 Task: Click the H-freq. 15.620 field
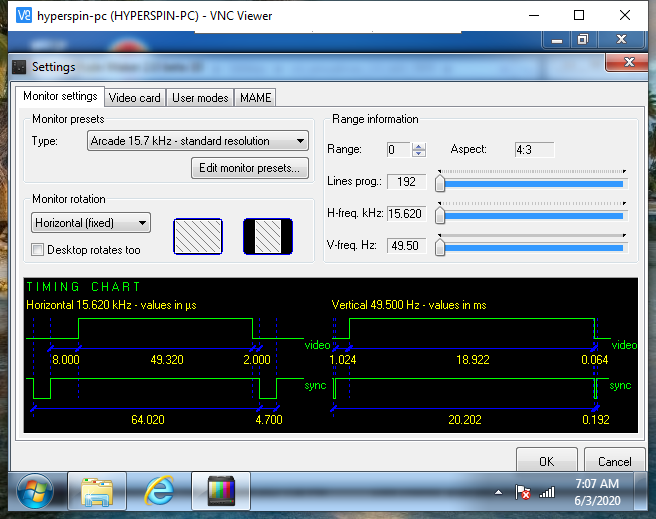click(x=406, y=214)
